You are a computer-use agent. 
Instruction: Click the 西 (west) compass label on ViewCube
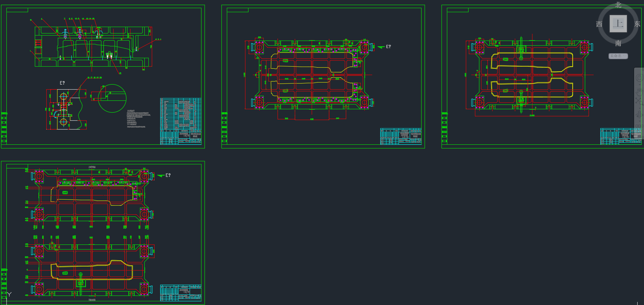pyautogui.click(x=599, y=24)
